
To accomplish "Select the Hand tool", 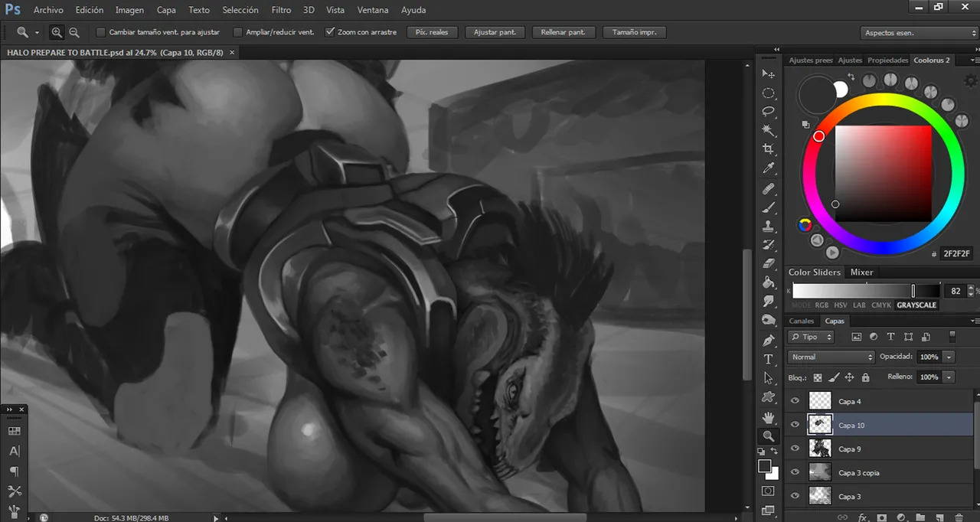I will 769,417.
